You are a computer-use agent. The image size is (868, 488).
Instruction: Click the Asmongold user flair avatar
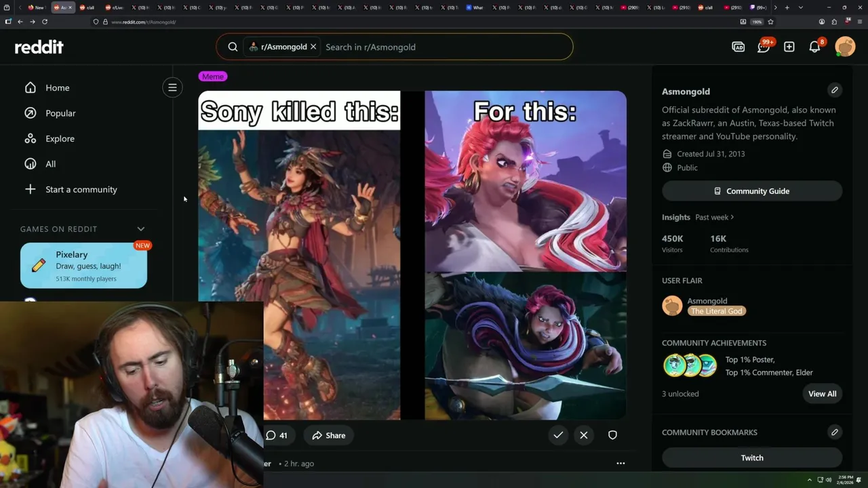pyautogui.click(x=672, y=306)
